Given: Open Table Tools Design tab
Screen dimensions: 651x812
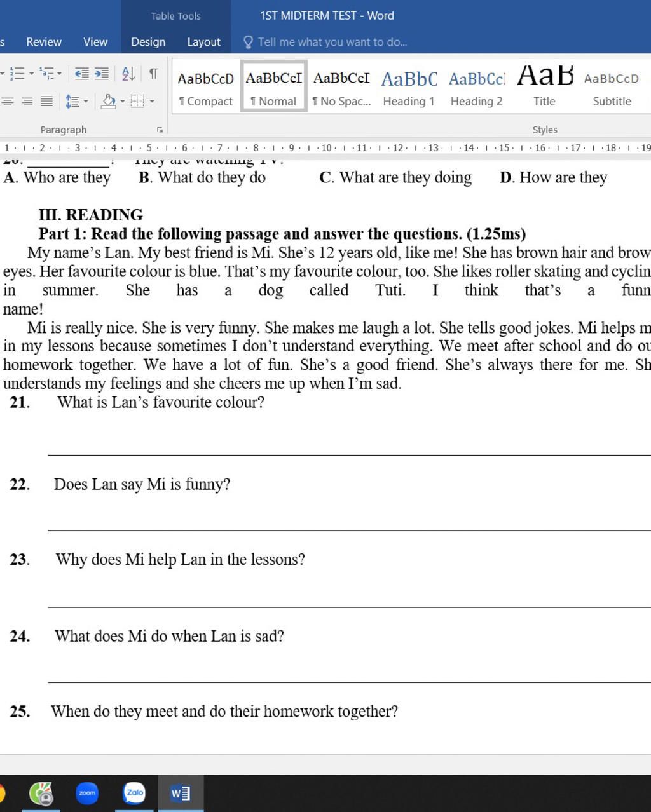Looking at the screenshot, I should pos(148,42).
